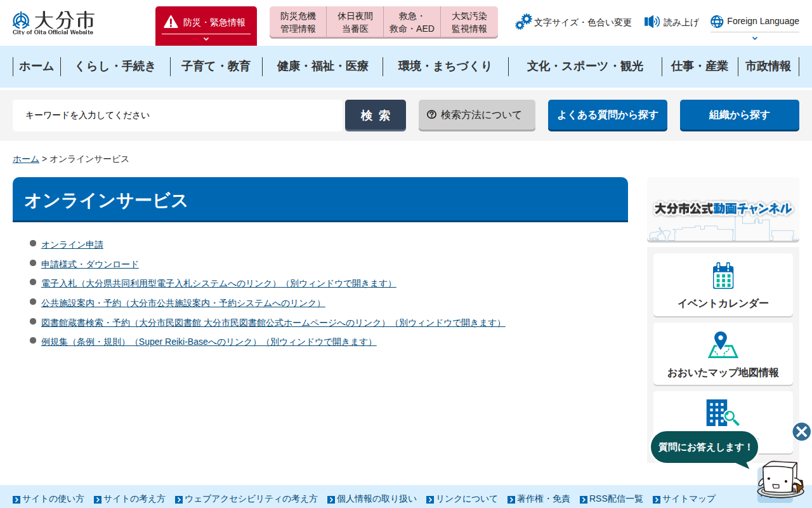
Task: Select くらし・手続き menu item
Action: pos(115,66)
